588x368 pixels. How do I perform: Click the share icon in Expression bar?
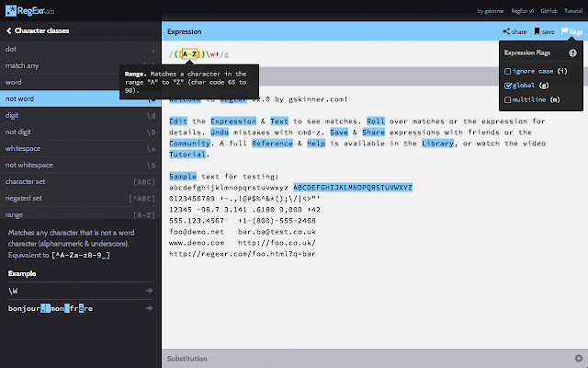click(506, 31)
